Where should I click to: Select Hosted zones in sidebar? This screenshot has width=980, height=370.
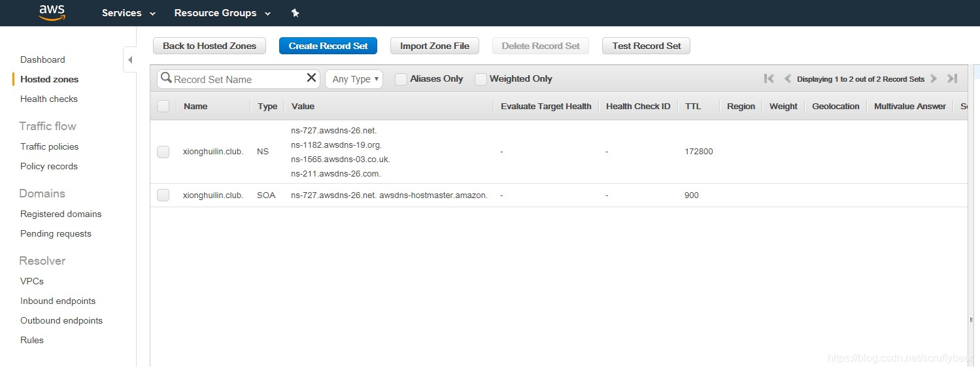pyautogui.click(x=49, y=79)
